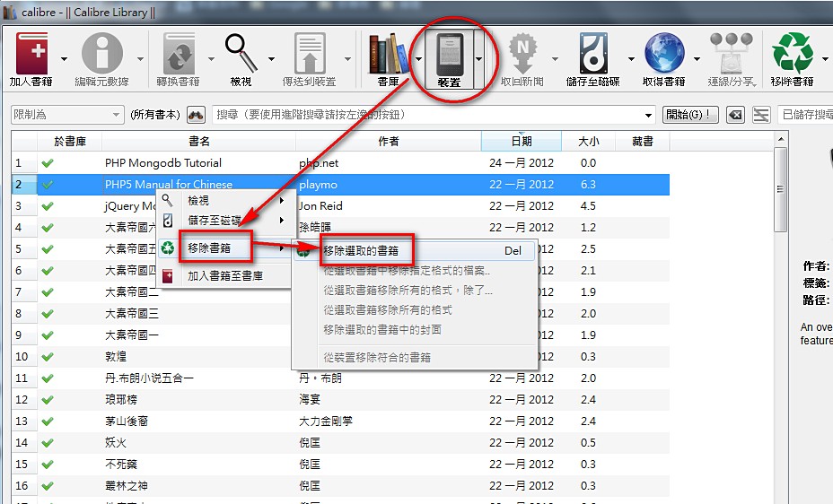This screenshot has height=504, width=833.
Task: Select the PHP Mongodb Tutorial row
Action: pyautogui.click(x=340, y=163)
